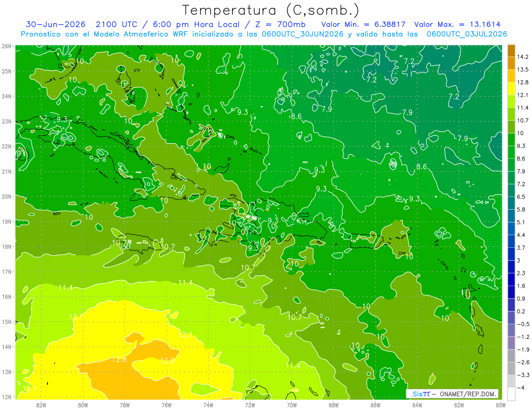Click the '-0.5' label on color scale
532x411 pixels.
pos(523,324)
